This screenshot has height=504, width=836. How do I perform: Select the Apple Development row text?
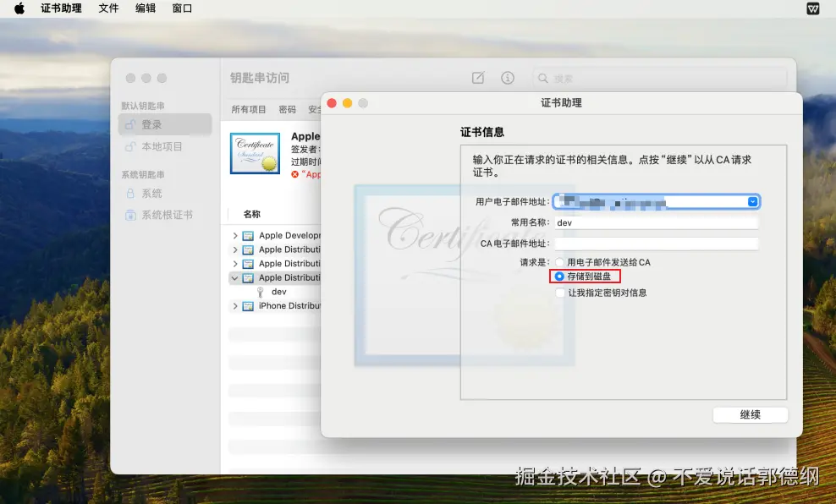[x=289, y=235]
